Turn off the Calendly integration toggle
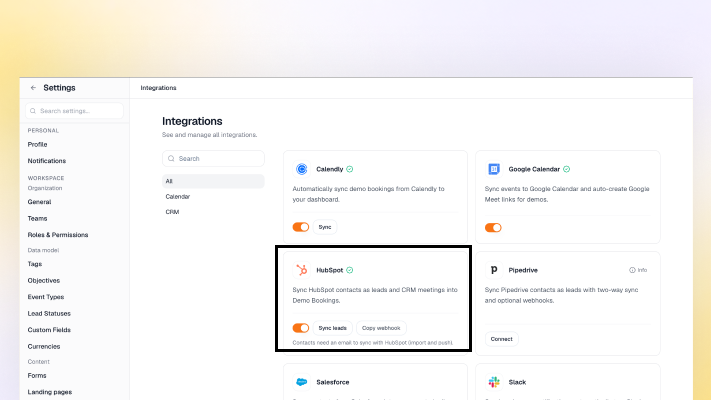Viewport: 711px width, 400px height. click(301, 227)
